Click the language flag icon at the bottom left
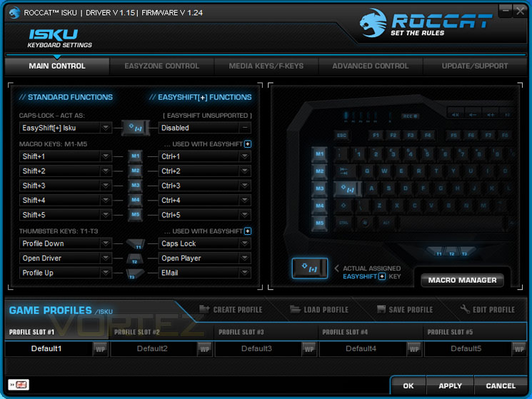Viewport: 532px width, 399px height. tap(19, 385)
